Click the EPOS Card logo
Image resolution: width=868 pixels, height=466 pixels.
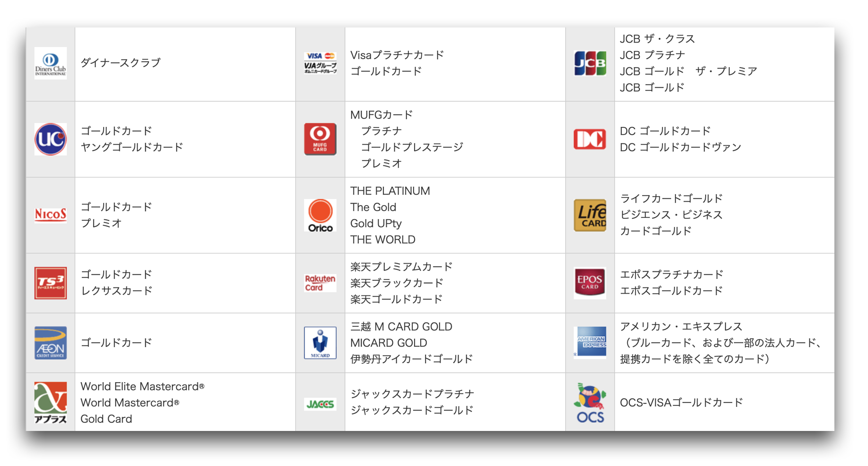(x=590, y=283)
